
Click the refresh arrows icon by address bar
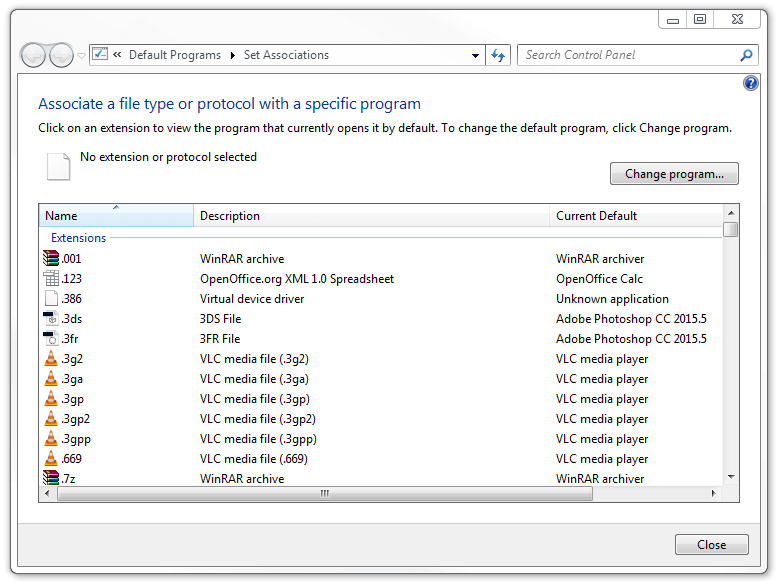pos(498,55)
